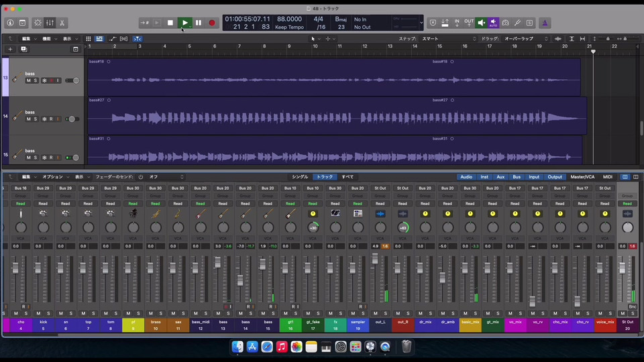Solo the kick channel strip in mixer
The image size is (644, 362).
pyautogui.click(x=49, y=313)
